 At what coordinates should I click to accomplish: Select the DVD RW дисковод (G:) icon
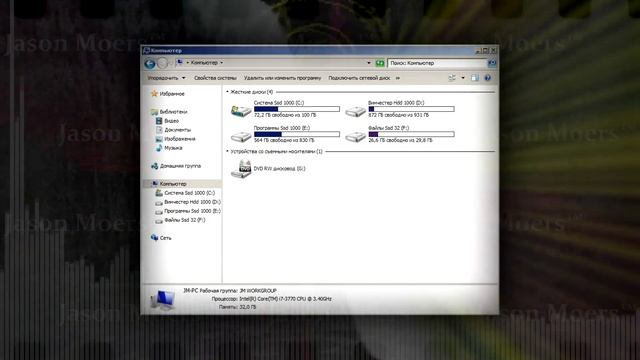click(x=241, y=169)
